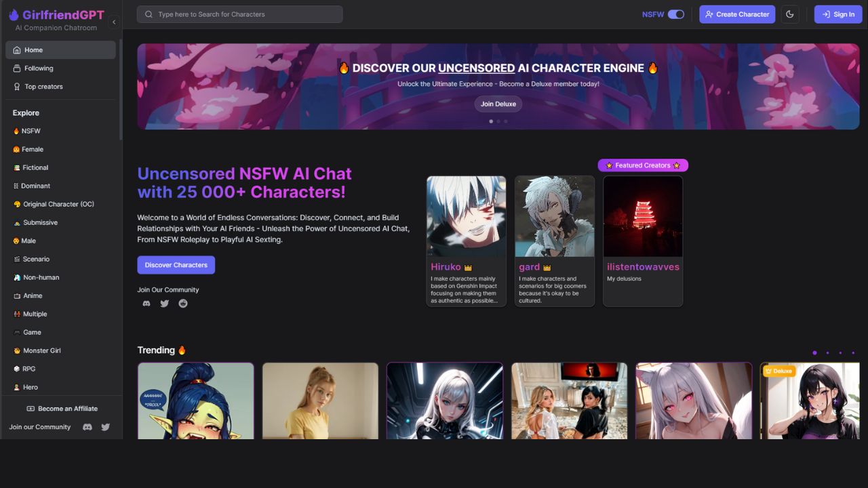Click the GirlfriendGPT flame logo

pos(14,15)
